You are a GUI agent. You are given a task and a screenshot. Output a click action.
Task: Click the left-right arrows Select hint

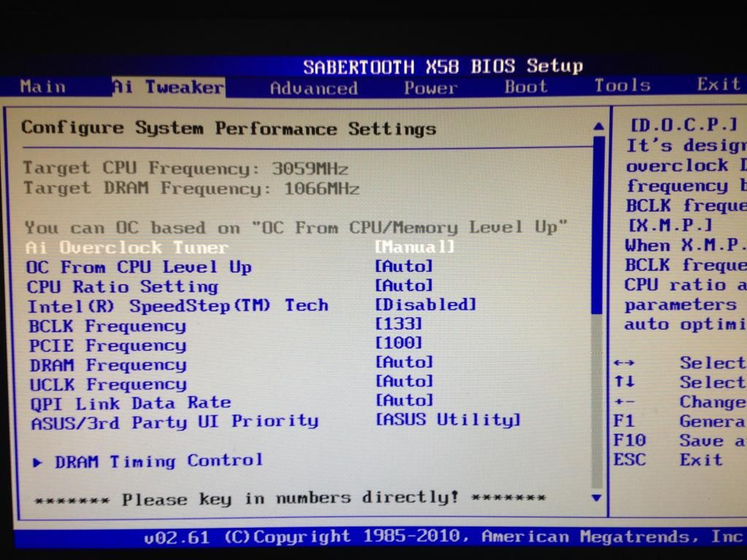(x=679, y=363)
